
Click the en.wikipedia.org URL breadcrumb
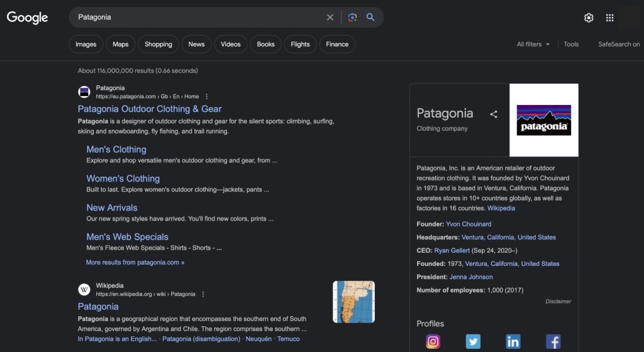pyautogui.click(x=145, y=294)
